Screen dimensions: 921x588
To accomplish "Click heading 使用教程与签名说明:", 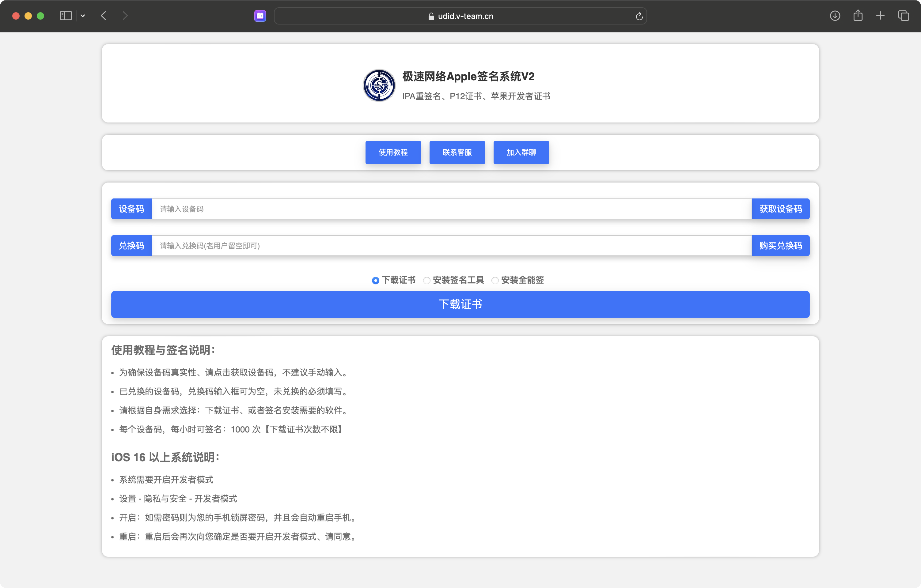I will [x=163, y=350].
